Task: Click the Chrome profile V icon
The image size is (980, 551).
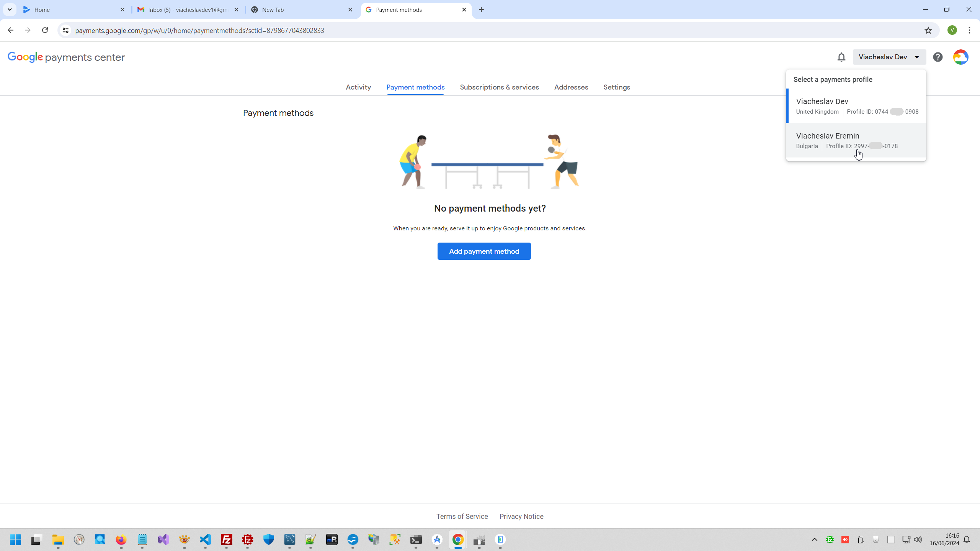Action: click(x=952, y=30)
